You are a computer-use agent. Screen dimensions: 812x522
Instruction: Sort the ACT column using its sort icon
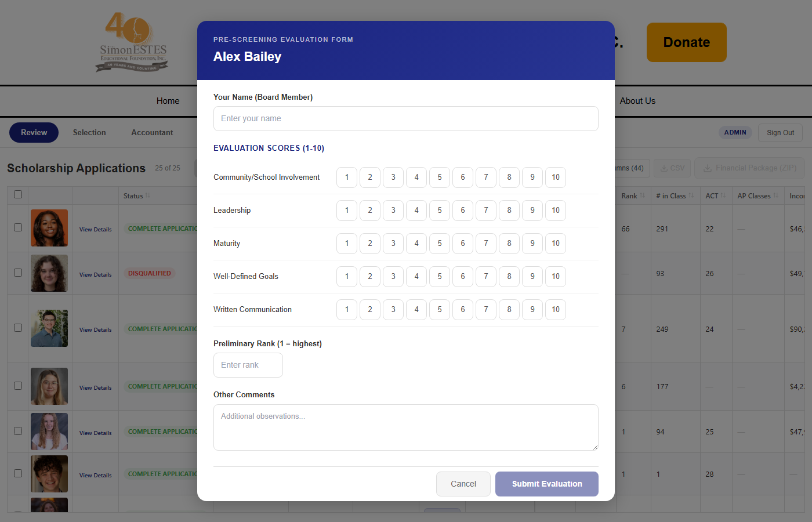[723, 195]
